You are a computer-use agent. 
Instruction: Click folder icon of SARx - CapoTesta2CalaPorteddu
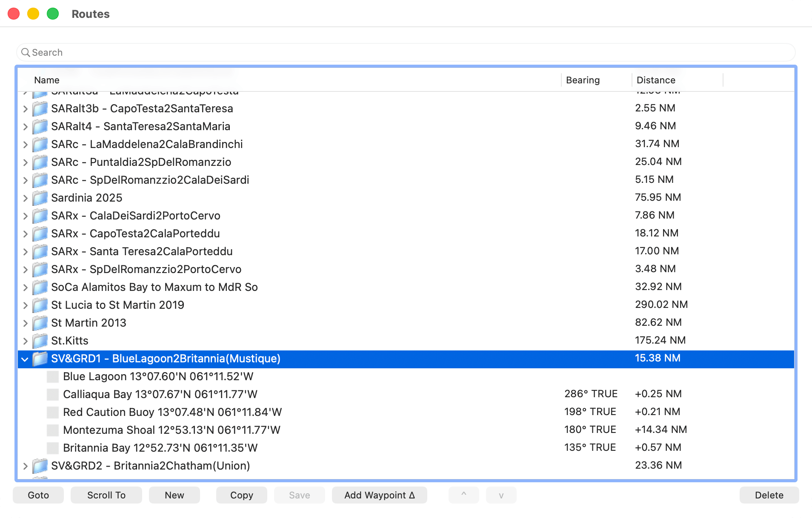[40, 234]
